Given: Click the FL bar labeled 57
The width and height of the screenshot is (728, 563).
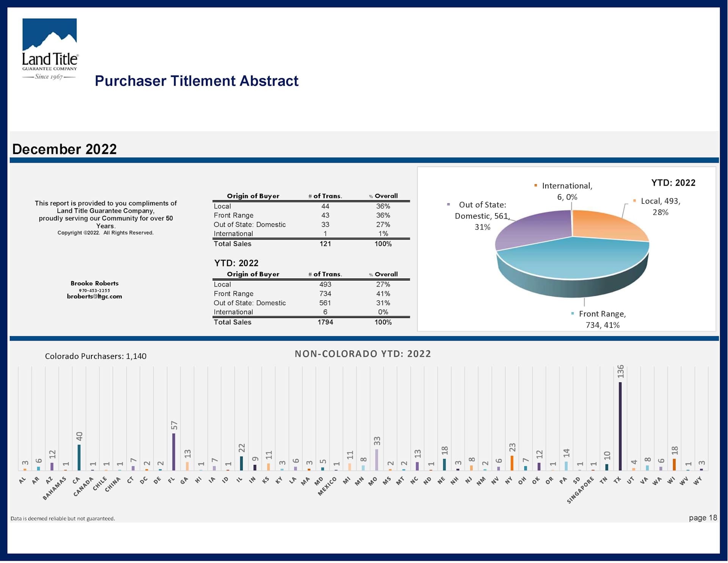Looking at the screenshot, I should [174, 451].
